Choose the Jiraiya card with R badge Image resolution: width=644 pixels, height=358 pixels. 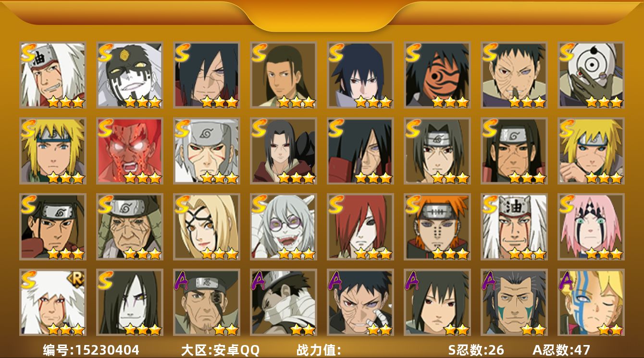[x=53, y=303]
